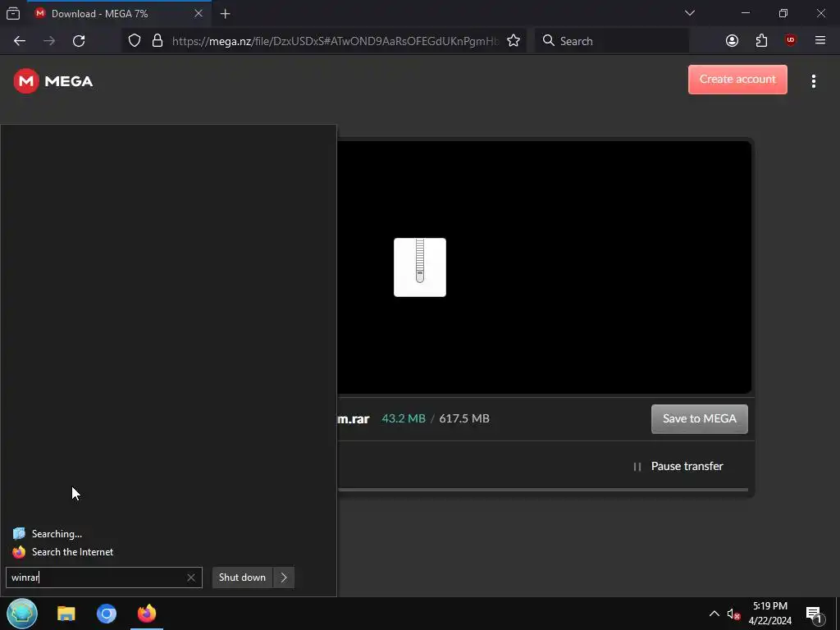The image size is (840, 630).
Task: Click the rar archive file thumbnail
Action: pyautogui.click(x=419, y=267)
